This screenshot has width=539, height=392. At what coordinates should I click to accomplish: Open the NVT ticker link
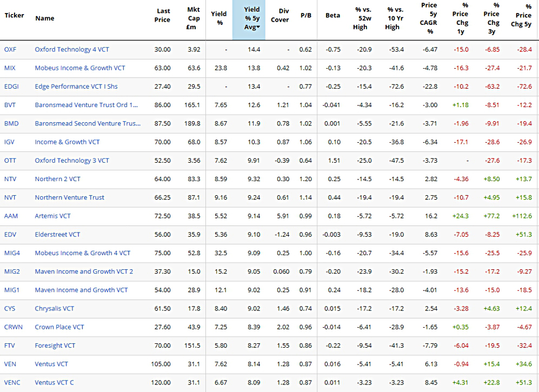[10, 198]
